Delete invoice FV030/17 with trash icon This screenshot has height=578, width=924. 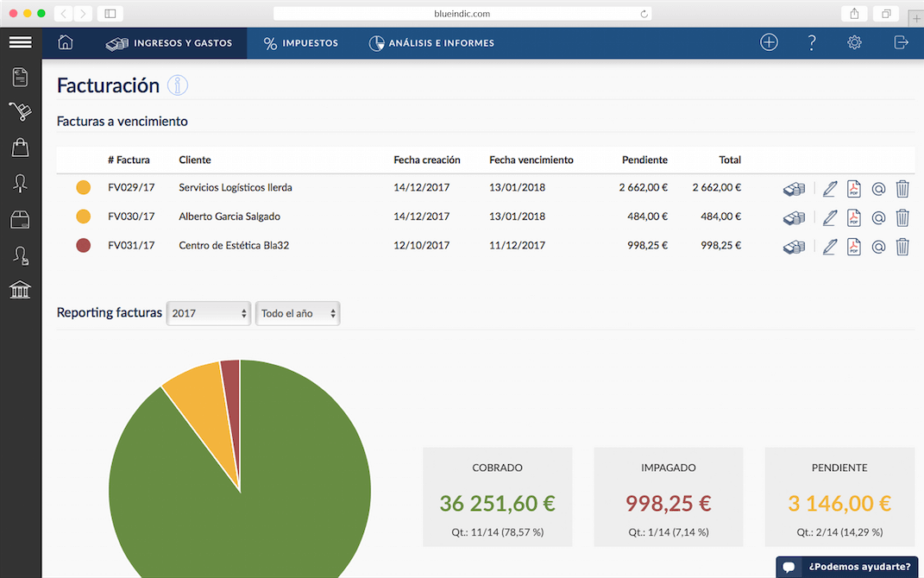click(x=902, y=217)
